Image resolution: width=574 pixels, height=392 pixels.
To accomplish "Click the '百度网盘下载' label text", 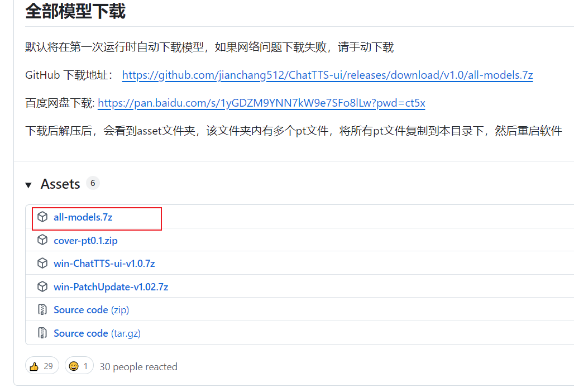I will 60,103.
